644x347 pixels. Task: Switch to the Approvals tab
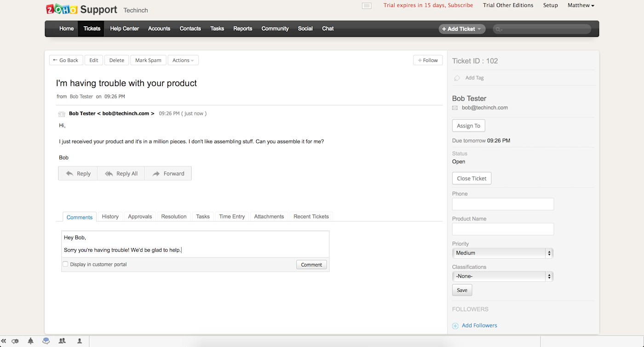(140, 216)
